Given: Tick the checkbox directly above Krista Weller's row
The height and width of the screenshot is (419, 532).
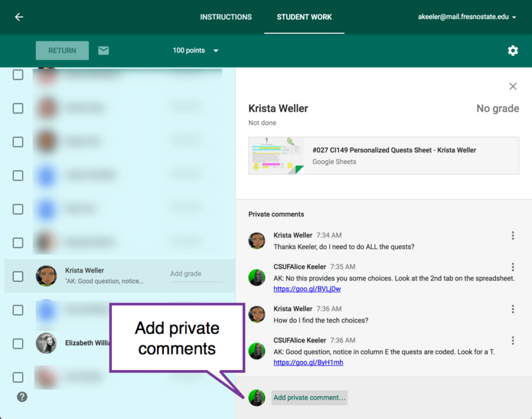Looking at the screenshot, I should click(x=18, y=243).
